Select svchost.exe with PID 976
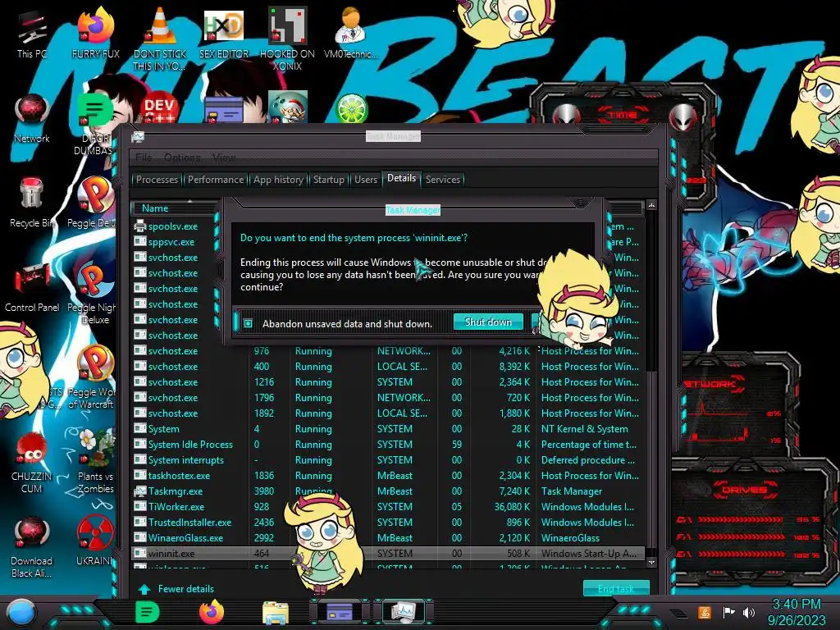 (x=388, y=351)
